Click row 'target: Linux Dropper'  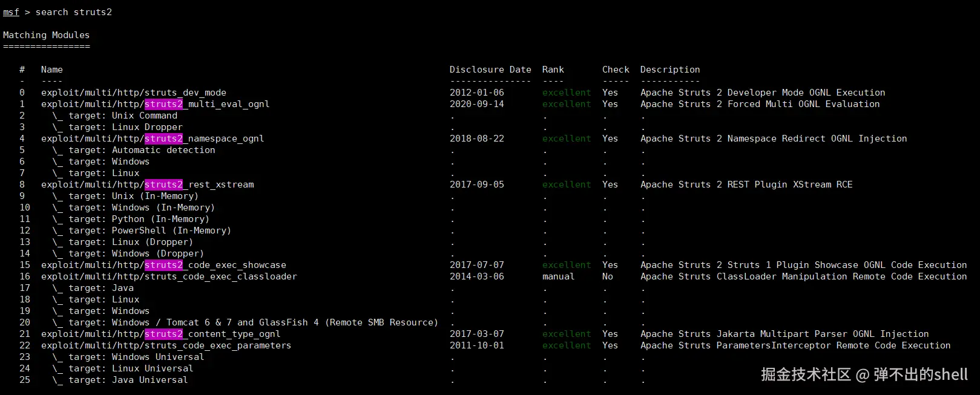click(x=117, y=127)
